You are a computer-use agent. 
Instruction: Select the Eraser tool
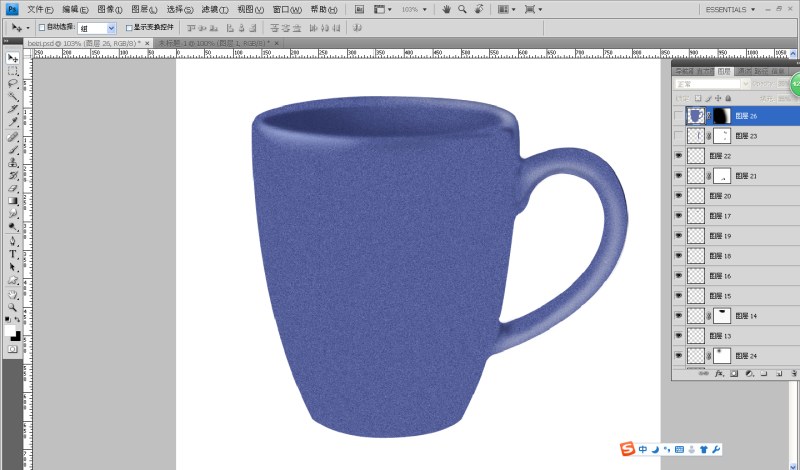(13, 188)
